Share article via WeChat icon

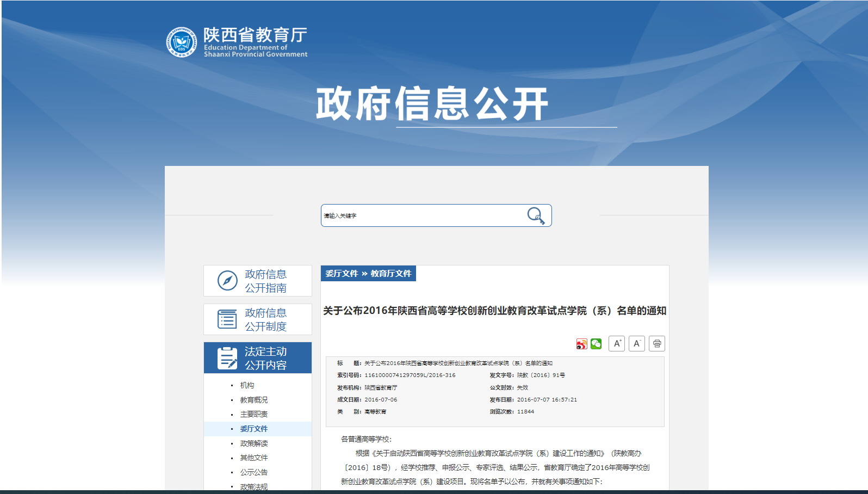[596, 344]
